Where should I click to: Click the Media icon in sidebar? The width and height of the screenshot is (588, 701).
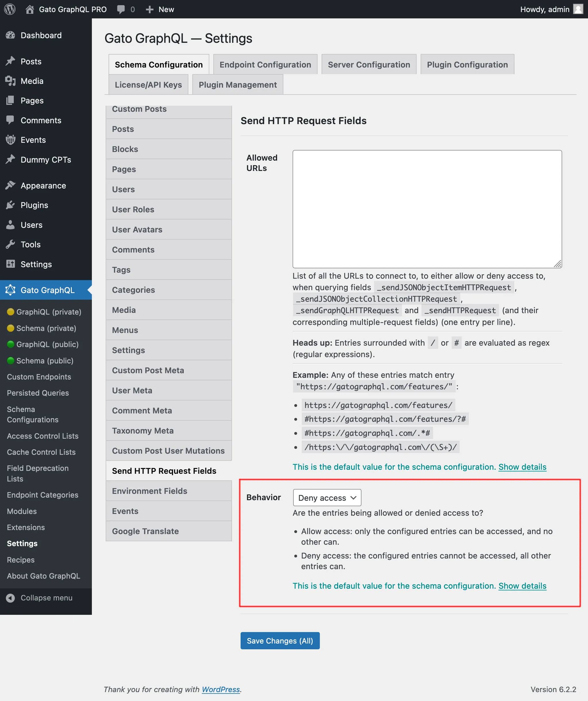[10, 81]
